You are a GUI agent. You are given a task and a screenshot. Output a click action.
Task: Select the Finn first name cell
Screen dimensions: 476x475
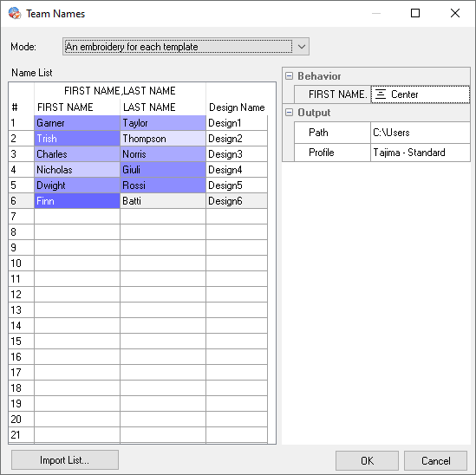tap(77, 201)
